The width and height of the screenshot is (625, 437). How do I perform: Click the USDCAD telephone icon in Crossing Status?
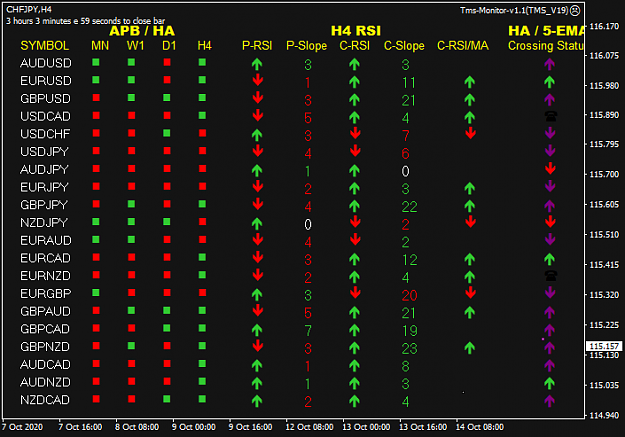tap(550, 116)
